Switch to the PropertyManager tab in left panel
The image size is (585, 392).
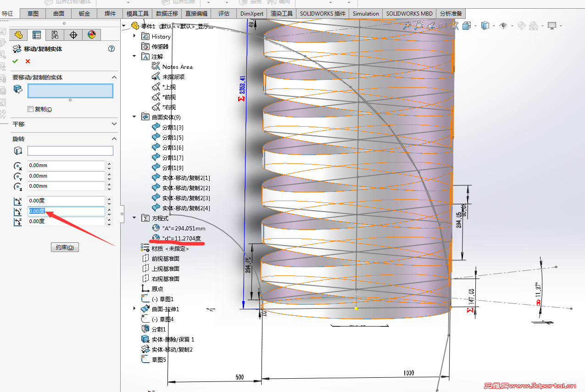point(36,35)
